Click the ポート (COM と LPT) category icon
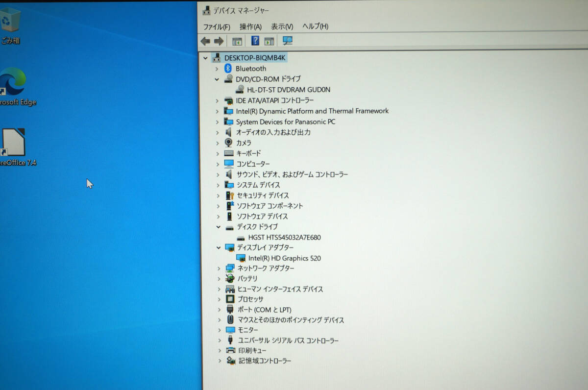The image size is (588, 390). pos(230,309)
